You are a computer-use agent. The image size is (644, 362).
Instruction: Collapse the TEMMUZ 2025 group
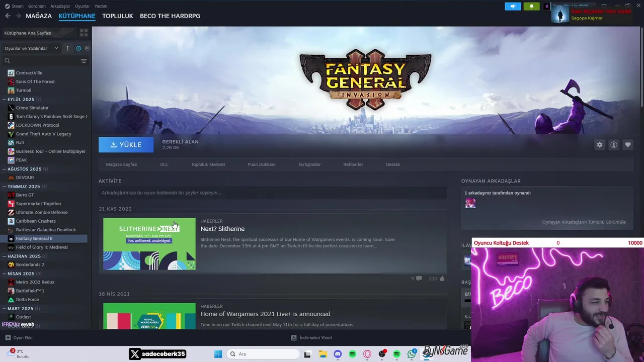coord(5,187)
